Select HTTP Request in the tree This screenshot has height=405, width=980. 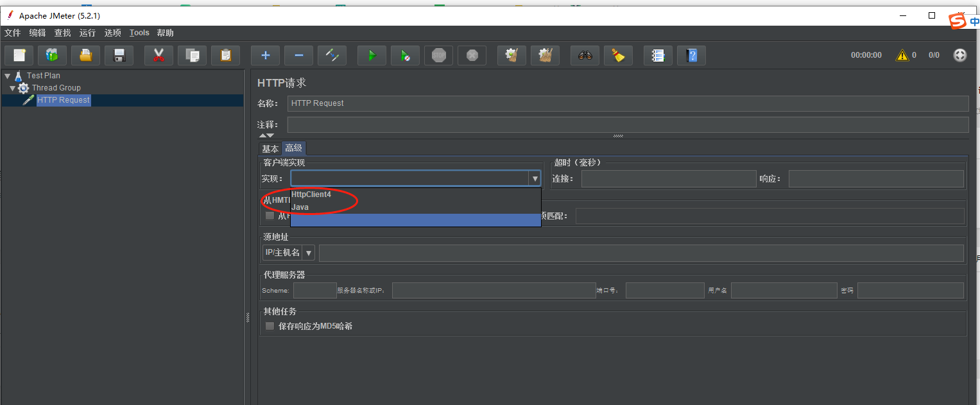tap(64, 100)
